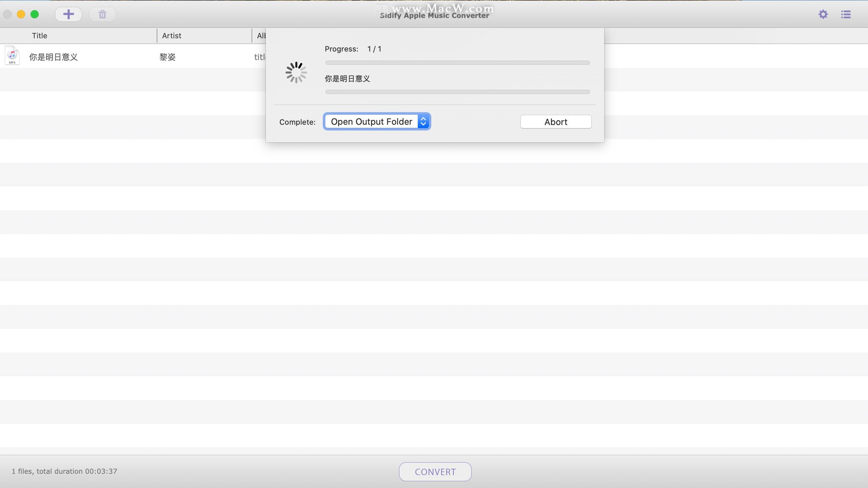Add new music using the plus icon
This screenshot has width=868, height=488.
click(x=68, y=14)
